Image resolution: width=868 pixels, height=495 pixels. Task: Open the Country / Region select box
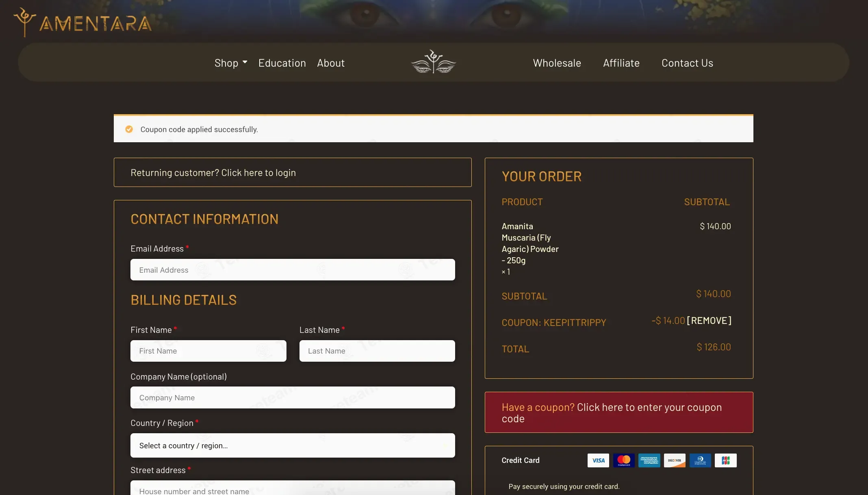click(x=293, y=445)
